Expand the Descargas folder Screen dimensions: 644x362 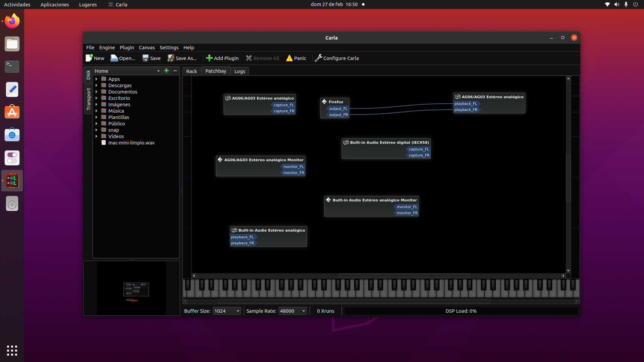click(97, 85)
